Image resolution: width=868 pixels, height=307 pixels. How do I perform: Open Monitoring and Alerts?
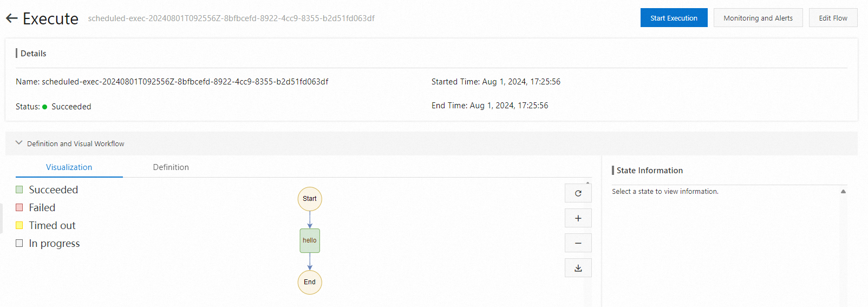(758, 18)
